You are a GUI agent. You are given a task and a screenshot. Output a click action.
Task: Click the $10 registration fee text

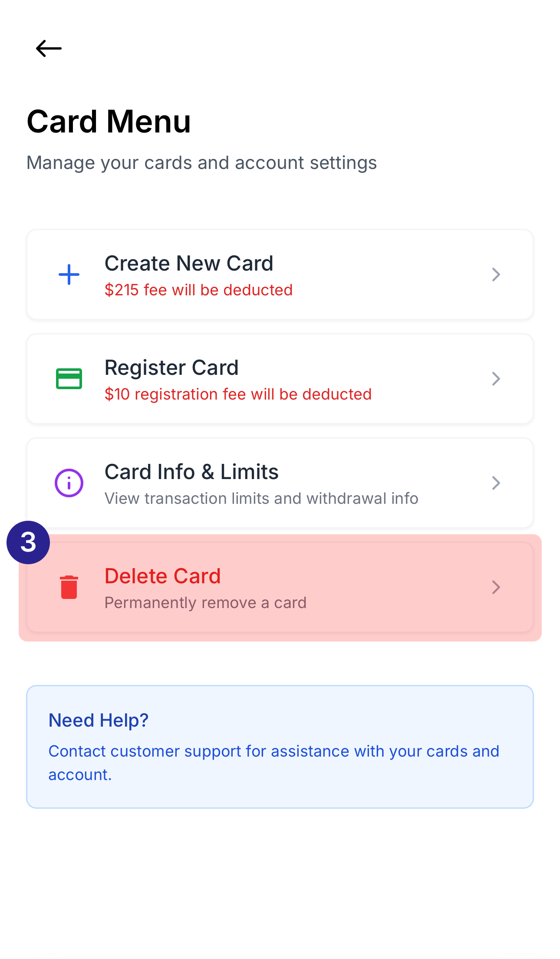tap(238, 394)
